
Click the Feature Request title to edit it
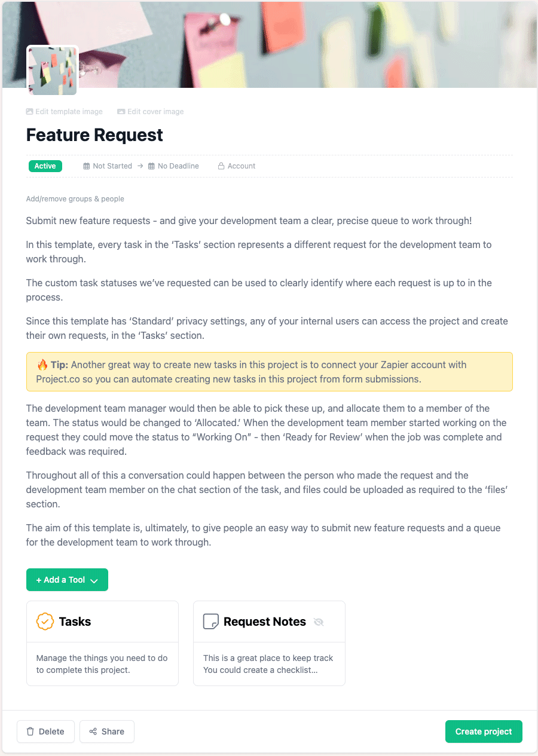(94, 135)
